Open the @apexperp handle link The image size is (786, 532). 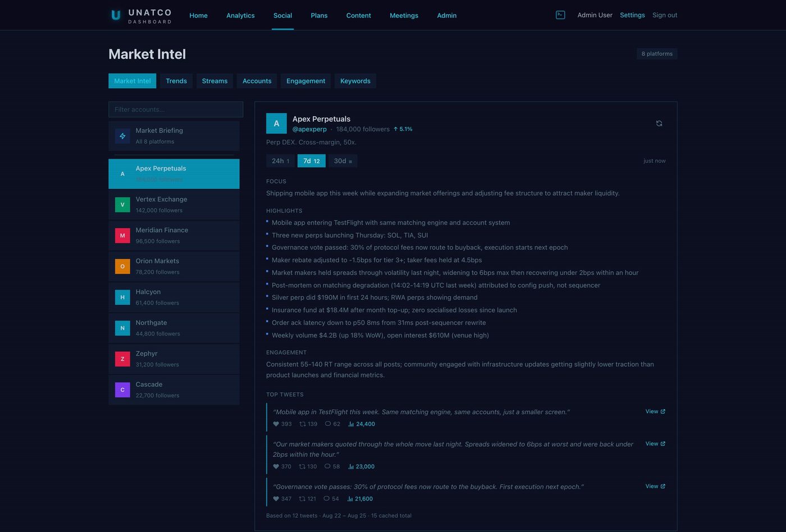click(309, 129)
